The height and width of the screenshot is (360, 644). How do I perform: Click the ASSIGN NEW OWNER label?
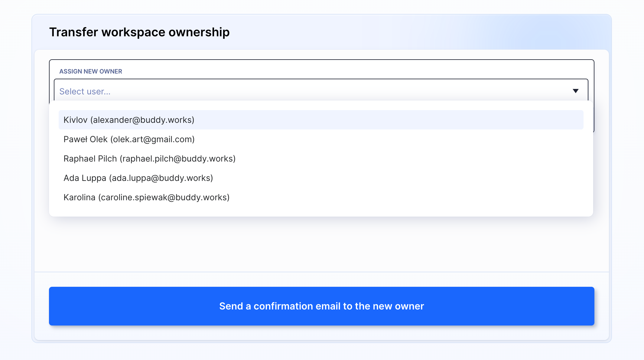pos(91,71)
